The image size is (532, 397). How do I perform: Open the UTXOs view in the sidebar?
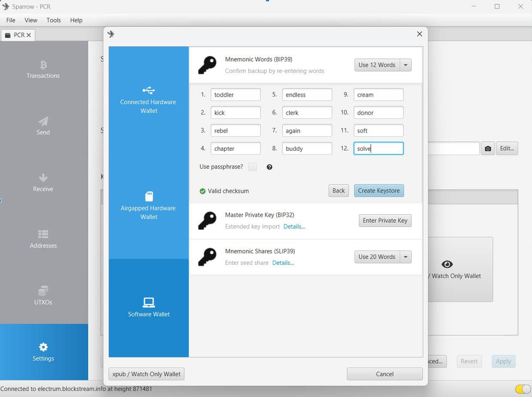coord(43,297)
